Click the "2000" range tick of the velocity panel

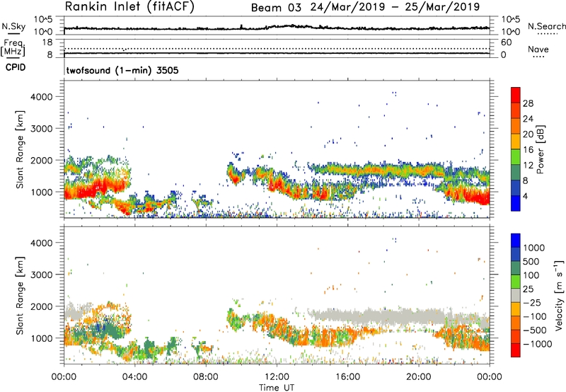[x=42, y=306]
